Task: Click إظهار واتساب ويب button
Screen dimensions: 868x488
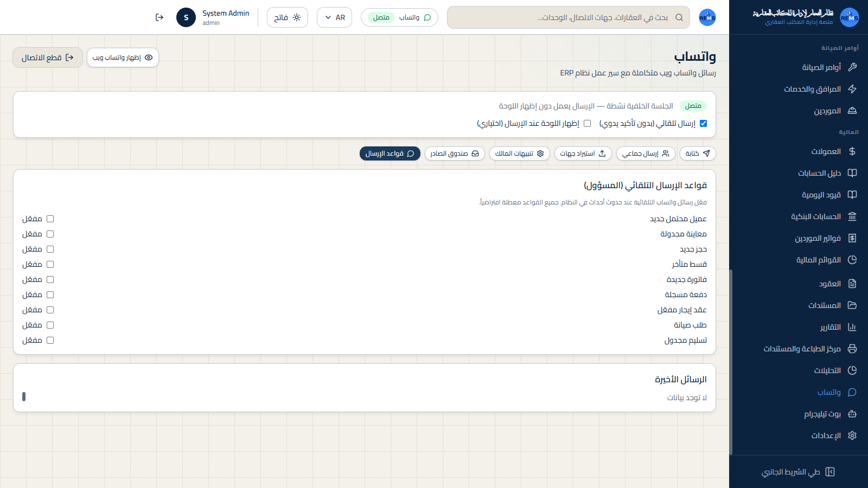Action: click(x=123, y=57)
